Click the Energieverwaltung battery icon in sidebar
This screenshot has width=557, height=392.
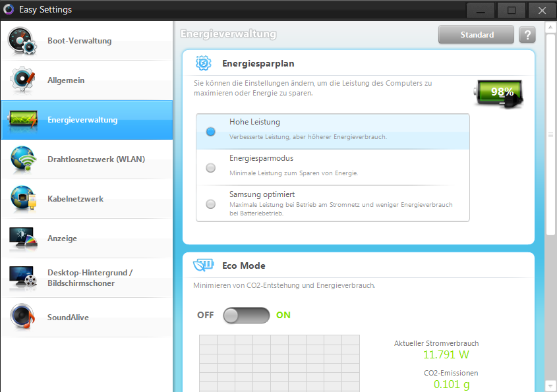[x=23, y=120]
